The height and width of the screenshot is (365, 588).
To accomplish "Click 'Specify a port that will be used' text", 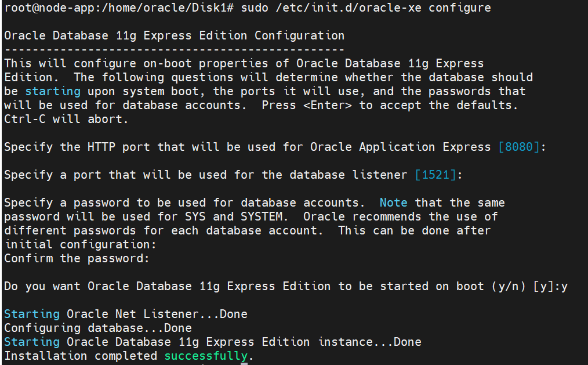I will (x=115, y=175).
